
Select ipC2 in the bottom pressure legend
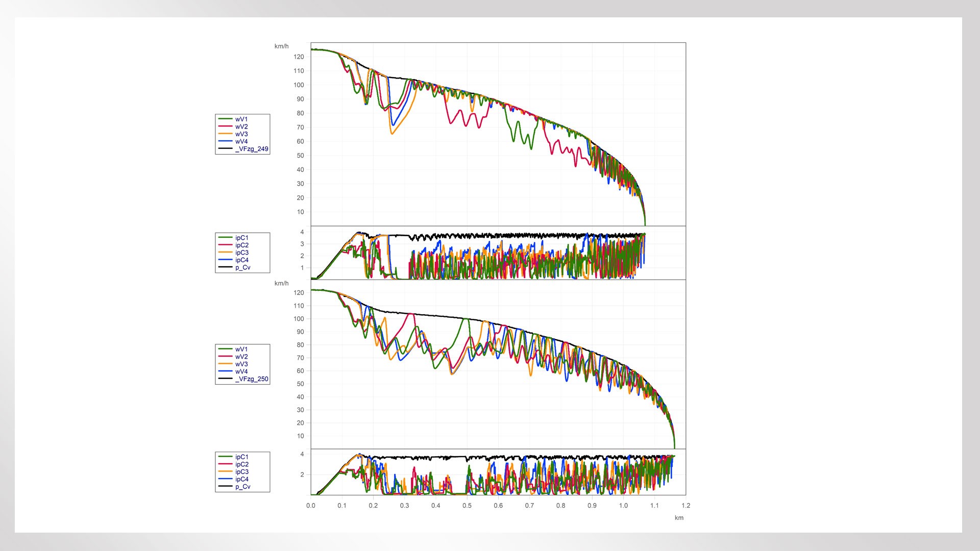pos(242,464)
